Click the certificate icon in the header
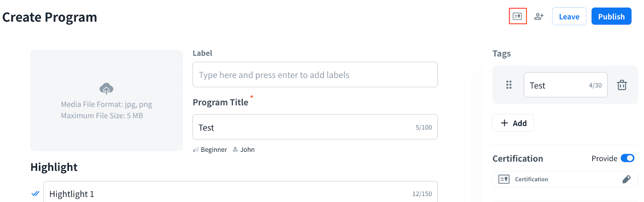 [517, 16]
